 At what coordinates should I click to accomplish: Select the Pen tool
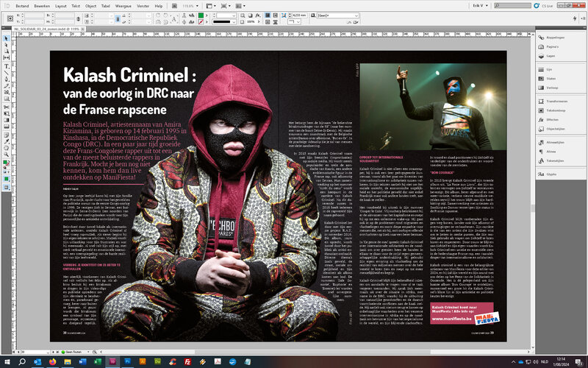click(7, 79)
